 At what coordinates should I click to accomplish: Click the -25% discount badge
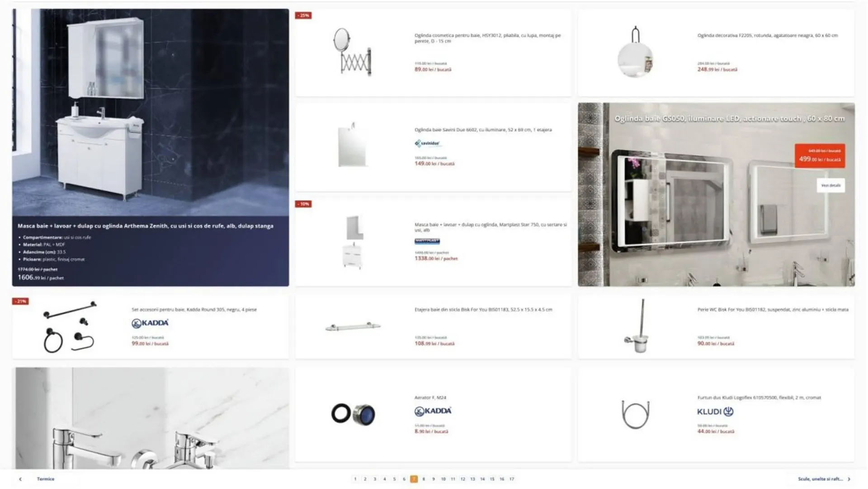coord(303,15)
